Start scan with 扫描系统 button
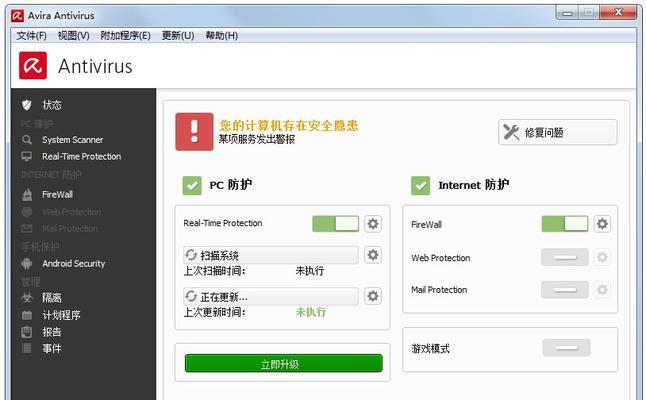 (x=271, y=255)
